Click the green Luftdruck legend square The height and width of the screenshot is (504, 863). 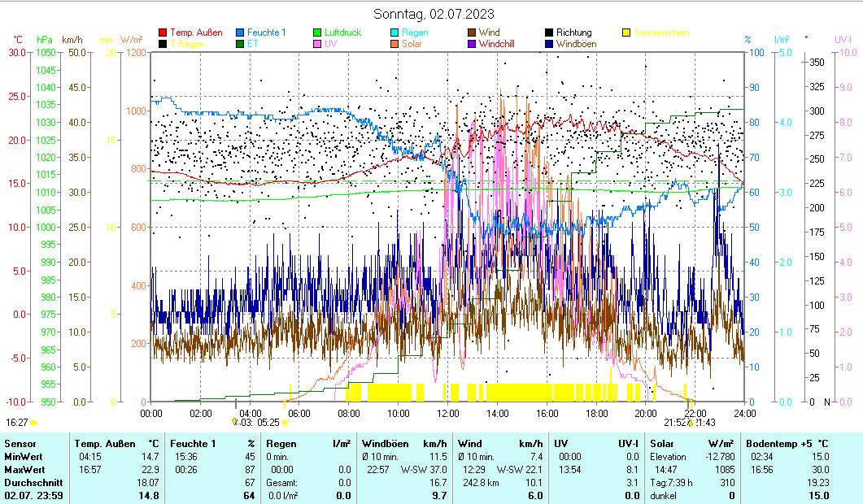point(317,33)
